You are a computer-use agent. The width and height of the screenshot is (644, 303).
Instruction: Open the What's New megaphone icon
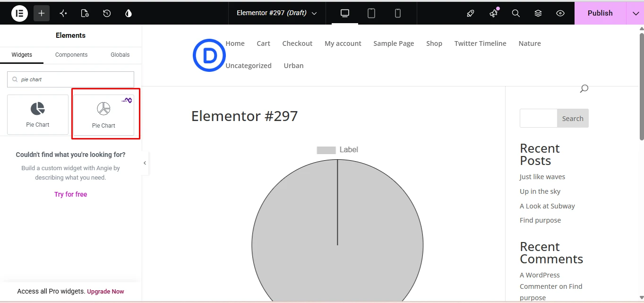pyautogui.click(x=493, y=13)
